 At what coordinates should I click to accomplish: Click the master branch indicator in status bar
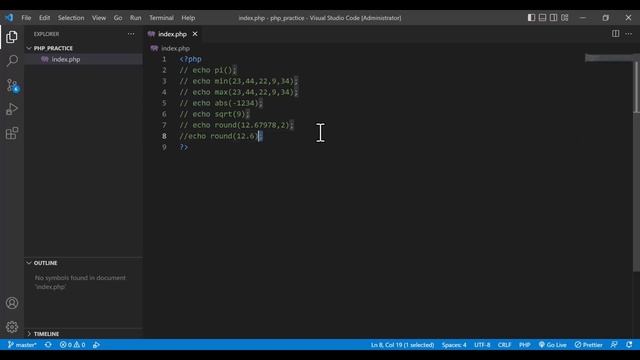click(x=22, y=345)
